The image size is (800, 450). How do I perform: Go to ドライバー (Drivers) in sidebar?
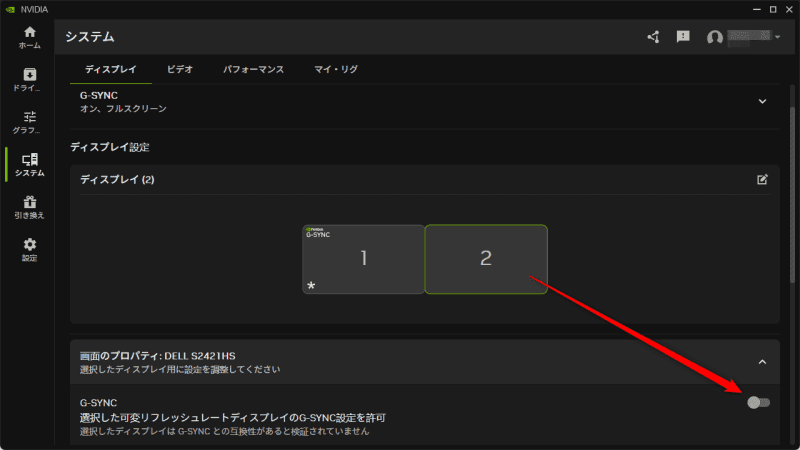pyautogui.click(x=29, y=80)
